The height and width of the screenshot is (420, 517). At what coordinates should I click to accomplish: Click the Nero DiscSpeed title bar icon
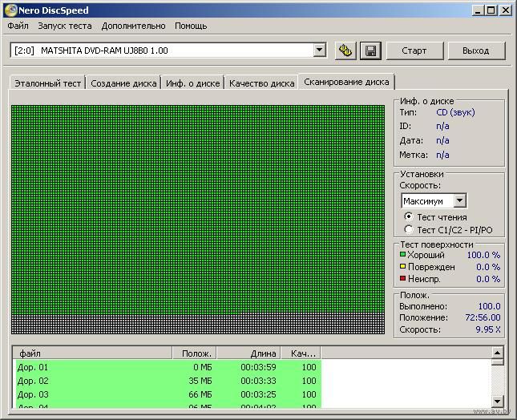coord(11,10)
